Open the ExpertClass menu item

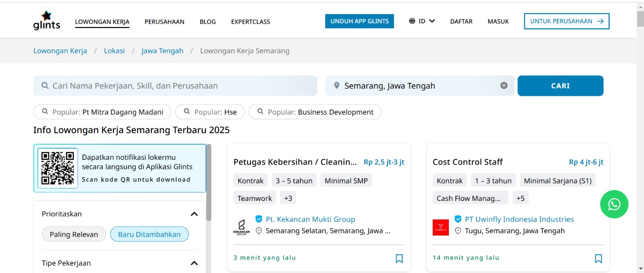pos(251,22)
